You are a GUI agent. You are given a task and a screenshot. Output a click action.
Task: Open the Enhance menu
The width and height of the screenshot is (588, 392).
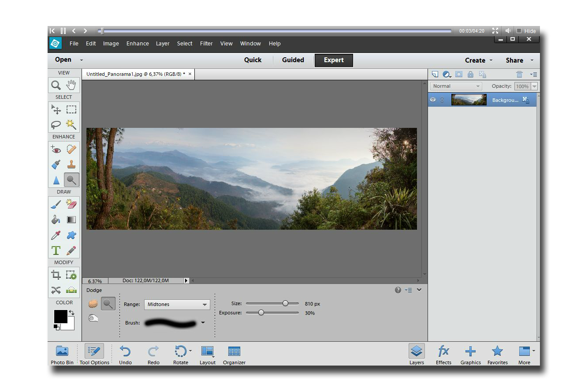138,44
